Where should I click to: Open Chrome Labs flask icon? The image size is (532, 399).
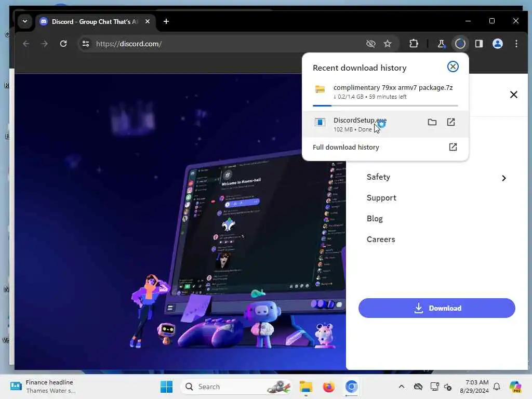tap(441, 44)
